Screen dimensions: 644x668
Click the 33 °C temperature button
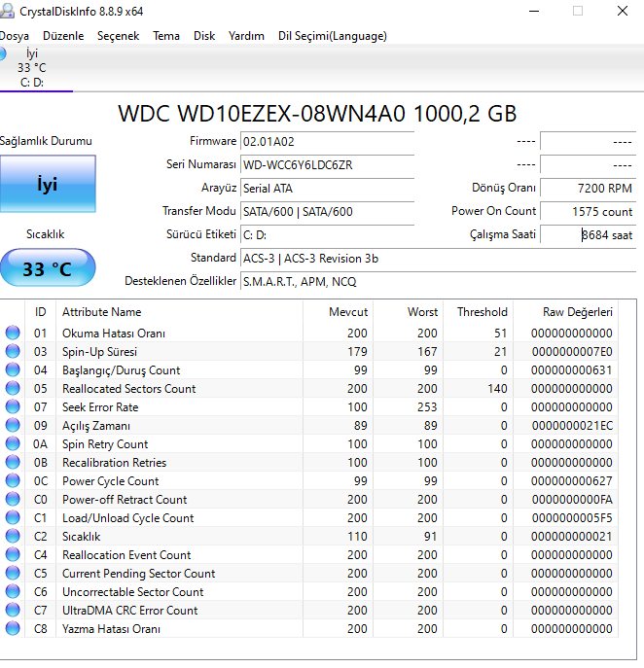coord(48,268)
